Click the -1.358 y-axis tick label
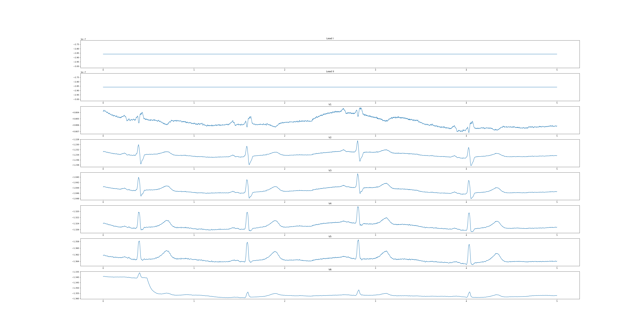 (76, 241)
